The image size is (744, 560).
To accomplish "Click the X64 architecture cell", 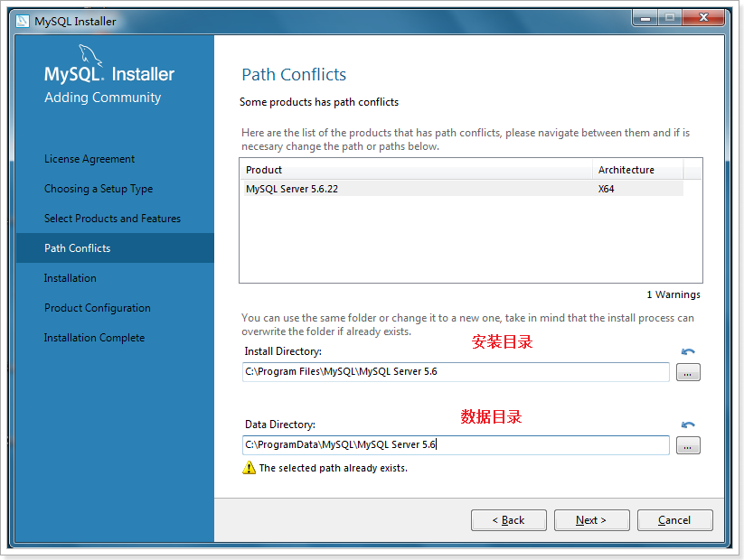I will point(606,189).
